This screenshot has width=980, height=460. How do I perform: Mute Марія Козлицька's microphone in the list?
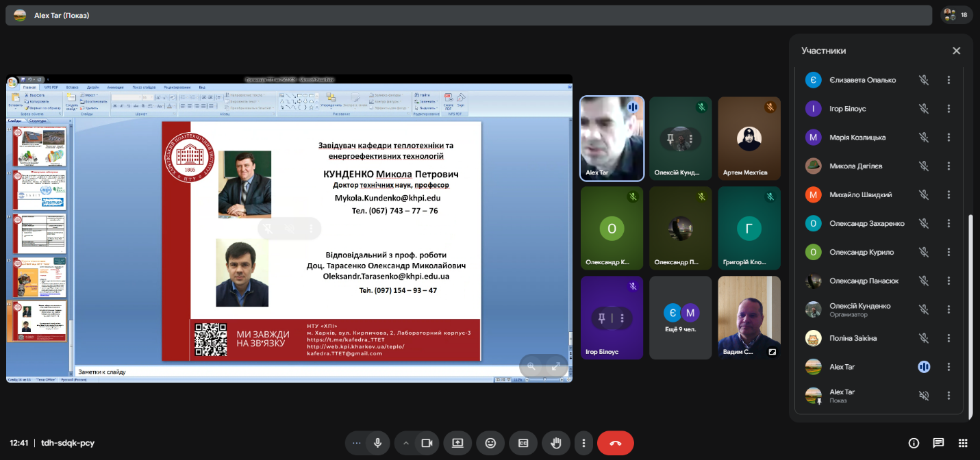click(x=924, y=138)
